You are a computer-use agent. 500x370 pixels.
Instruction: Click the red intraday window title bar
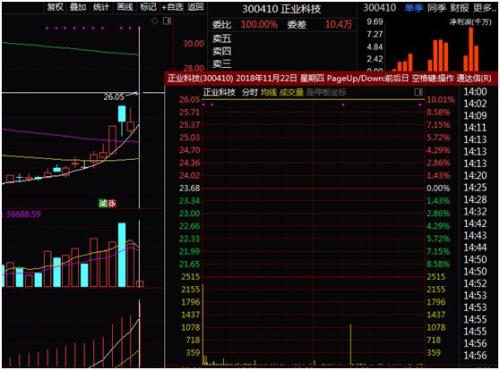[x=331, y=78]
